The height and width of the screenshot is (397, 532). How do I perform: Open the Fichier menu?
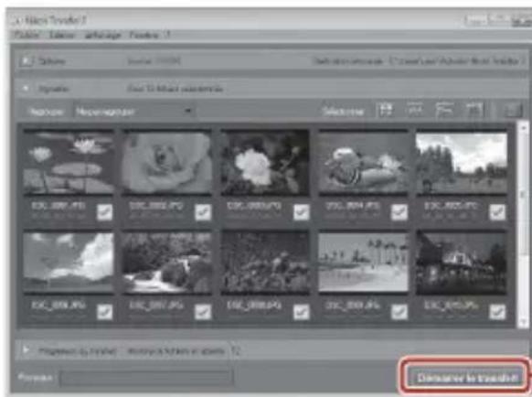pyautogui.click(x=27, y=35)
